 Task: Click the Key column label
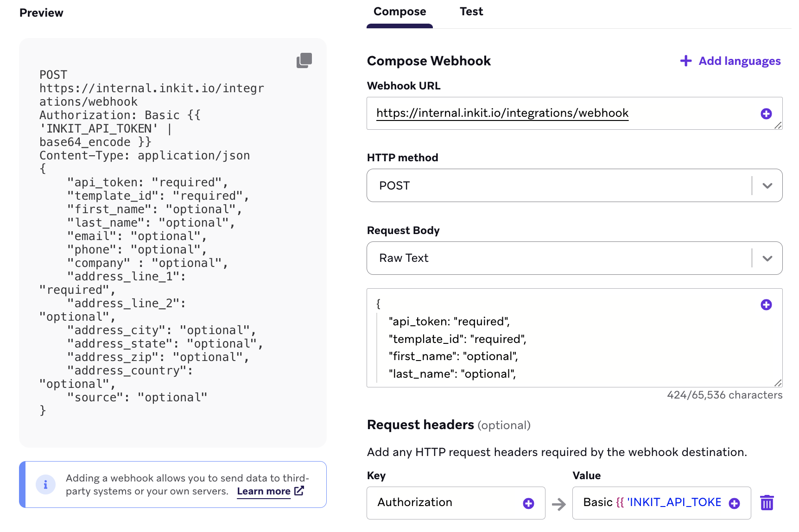click(x=376, y=476)
